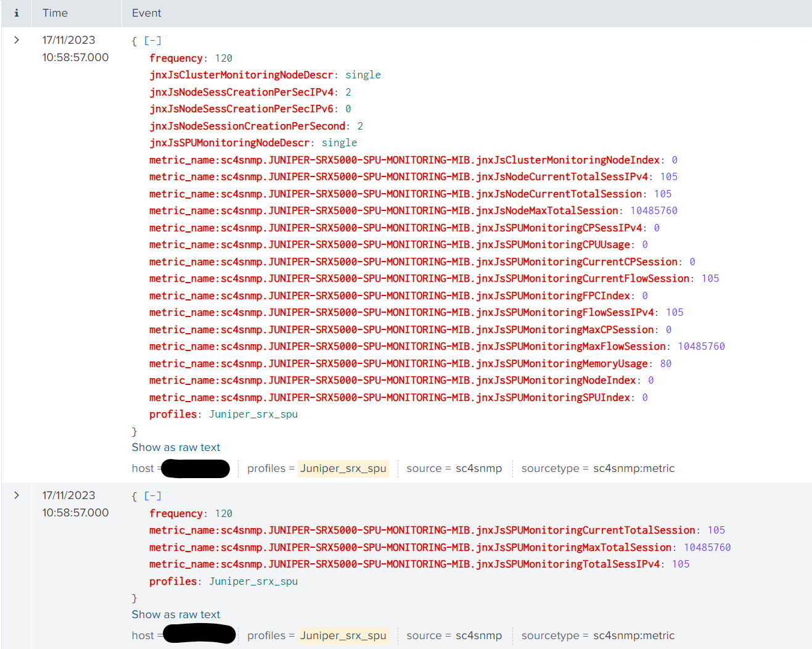Click the sc4snmp:metric sourcetype of the second event
Screen dimensions: 812x649
click(x=634, y=635)
